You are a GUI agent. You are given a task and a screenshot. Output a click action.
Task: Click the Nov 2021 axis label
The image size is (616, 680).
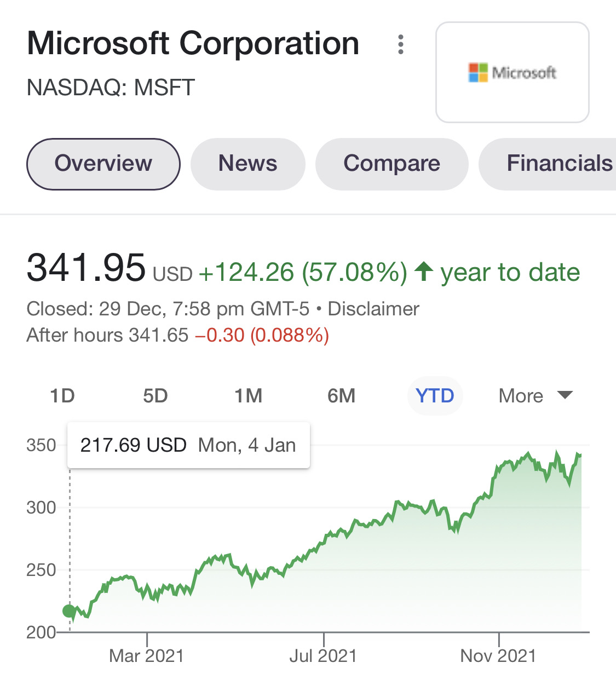pos(498,656)
